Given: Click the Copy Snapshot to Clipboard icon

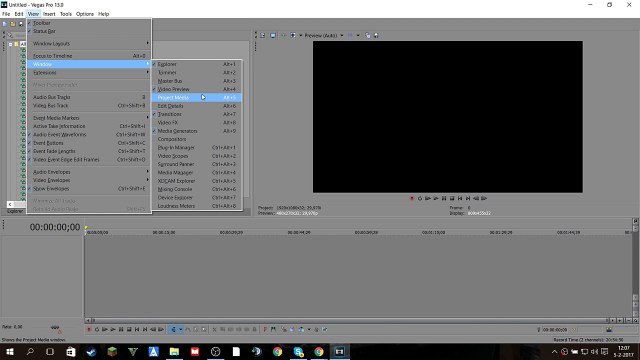Looking at the screenshot, I should pyautogui.click(x=368, y=36).
